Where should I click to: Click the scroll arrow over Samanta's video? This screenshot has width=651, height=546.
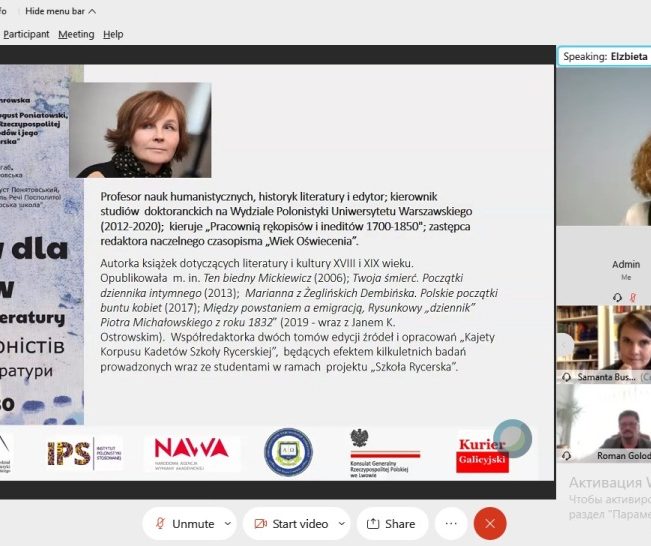pos(564,345)
